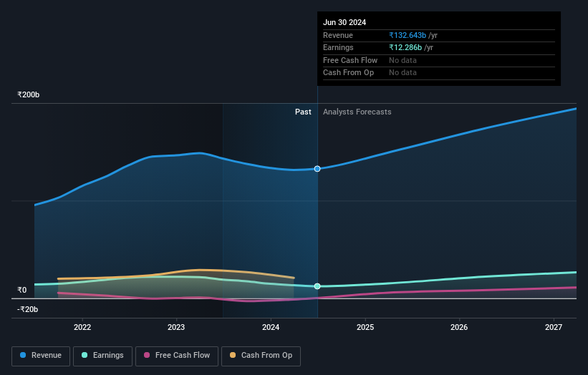Toggle the Earnings legend series
This screenshot has height=375, width=588.
click(x=102, y=356)
